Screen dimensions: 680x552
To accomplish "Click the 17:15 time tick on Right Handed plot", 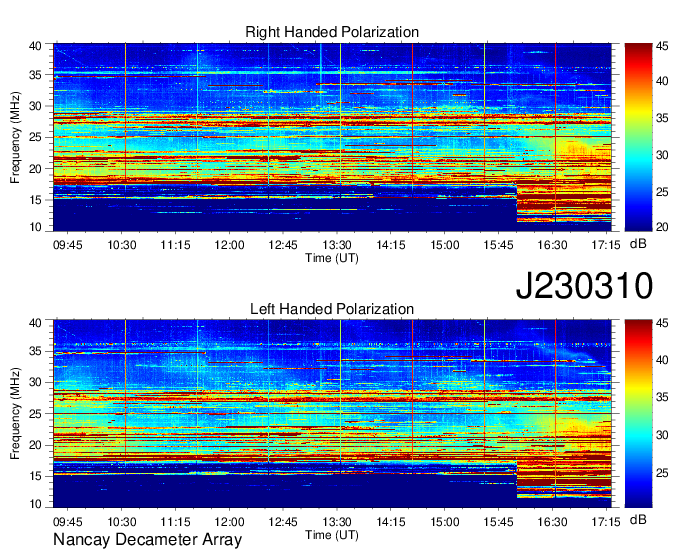I will pyautogui.click(x=606, y=245).
